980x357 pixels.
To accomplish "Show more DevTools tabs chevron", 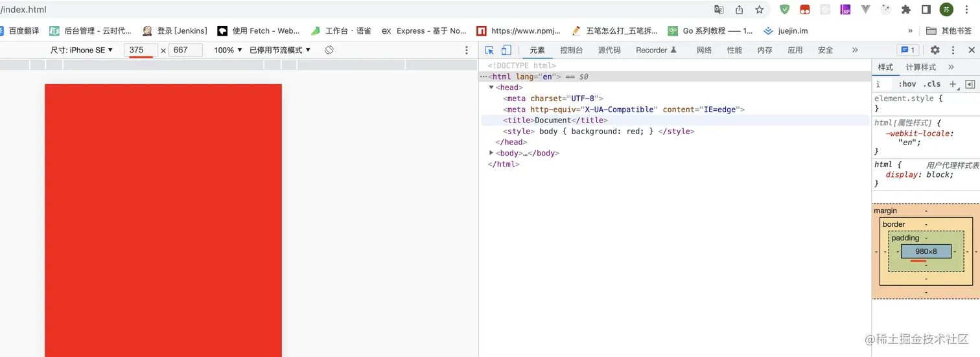I will click(855, 50).
